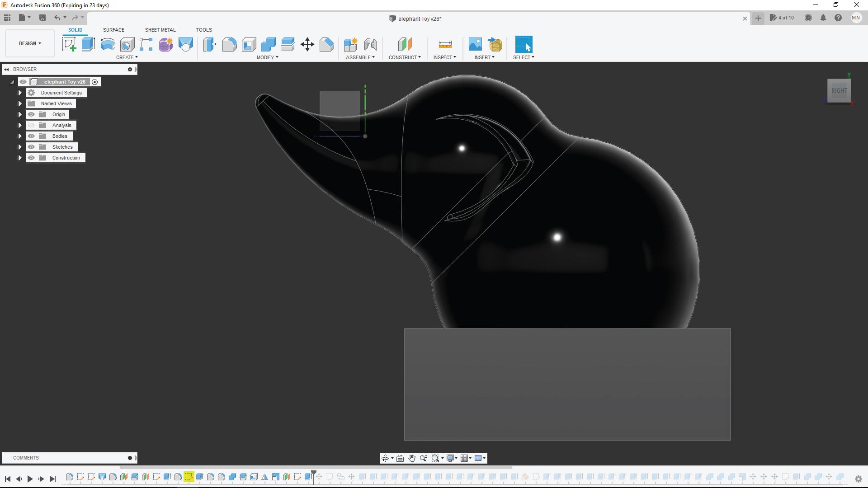868x488 pixels.
Task: Open the Display Settings dropdown
Action: tap(452, 458)
